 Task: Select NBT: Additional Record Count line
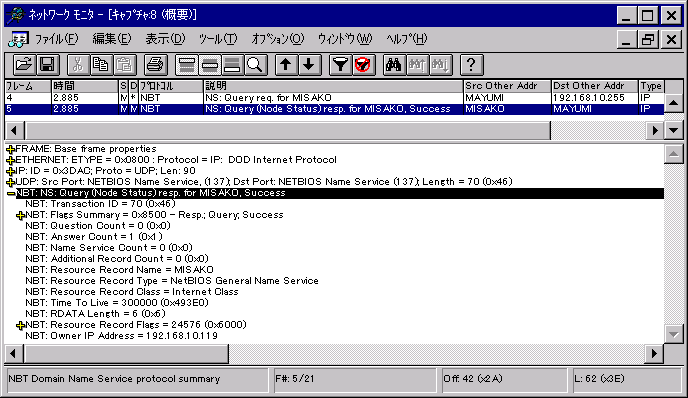(117, 259)
